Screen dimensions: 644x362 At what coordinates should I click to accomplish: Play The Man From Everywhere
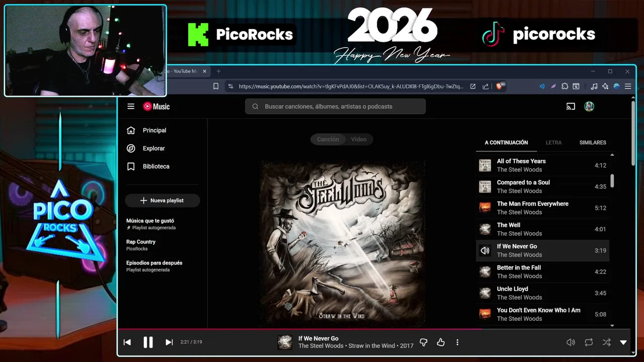point(542,208)
